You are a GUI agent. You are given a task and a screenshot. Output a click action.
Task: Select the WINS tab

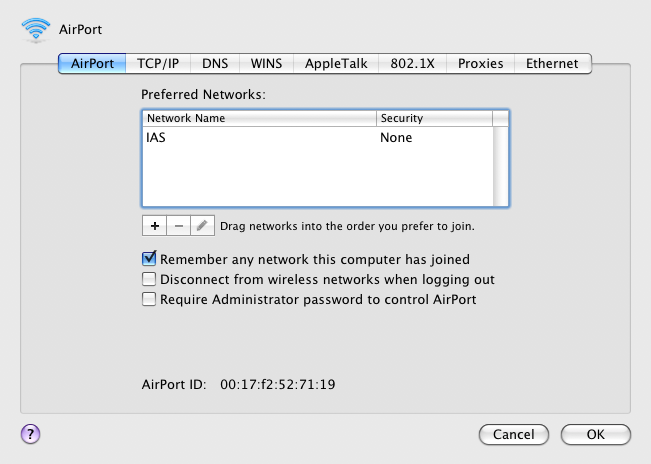(x=266, y=64)
